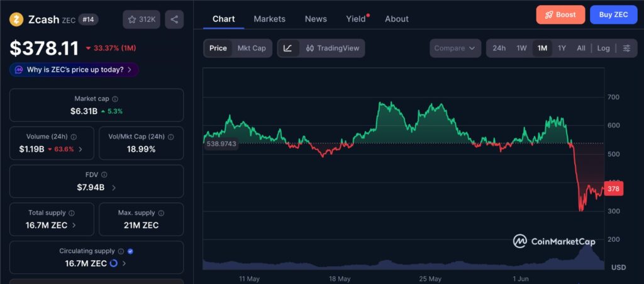This screenshot has width=644, height=284.
Task: Select the line chart icon view
Action: tap(288, 48)
